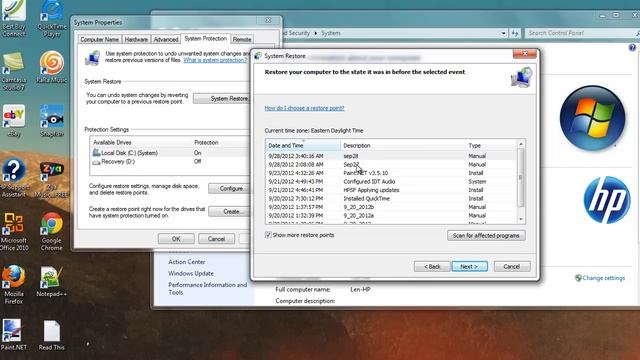Click Cancel in System Properties dialog
Viewport: 640px width, 360px height.
pos(216,239)
